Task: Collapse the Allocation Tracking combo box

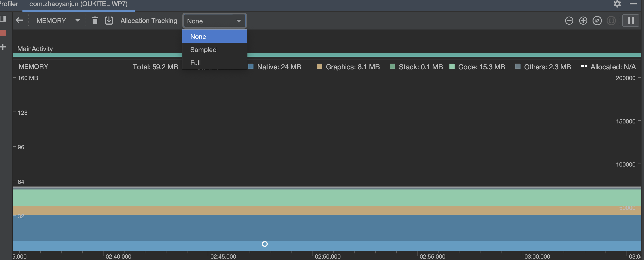Action: [214, 21]
